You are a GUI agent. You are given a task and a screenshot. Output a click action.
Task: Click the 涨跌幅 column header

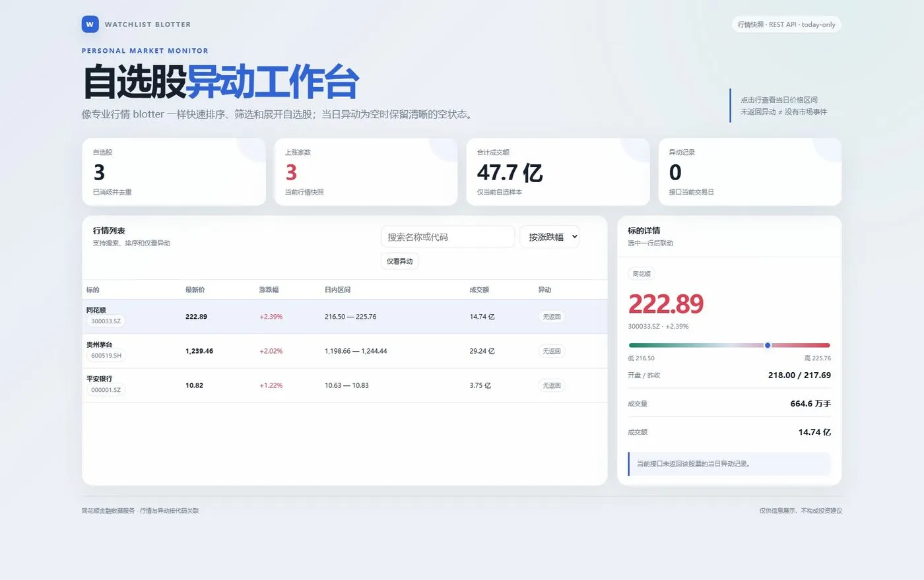point(269,290)
